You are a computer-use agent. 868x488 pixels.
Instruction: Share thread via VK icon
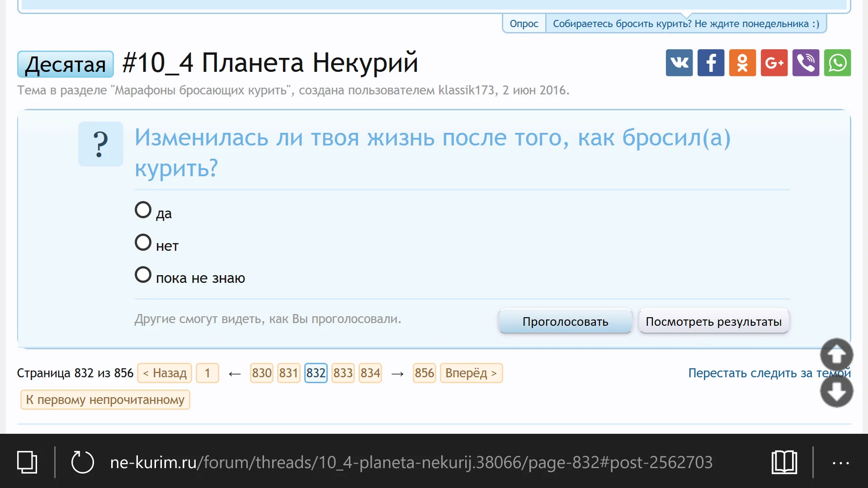pyautogui.click(x=679, y=63)
